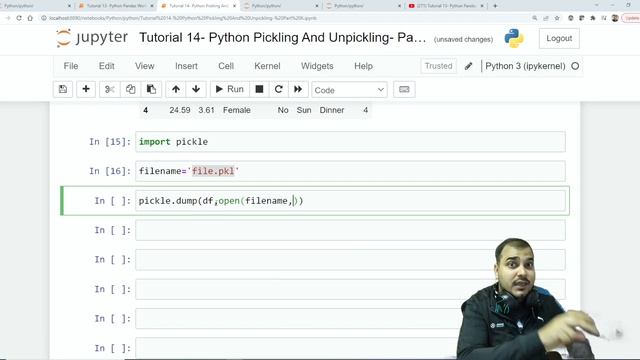Click in the pickle.dump code cell
640x360 pixels.
(350, 201)
